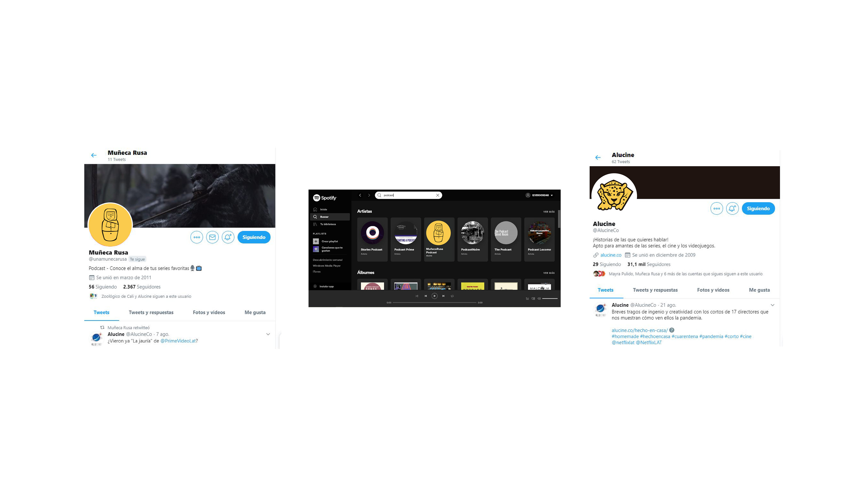Enable shuffle in Spotify player
This screenshot has width=868, height=488.
pos(417,296)
